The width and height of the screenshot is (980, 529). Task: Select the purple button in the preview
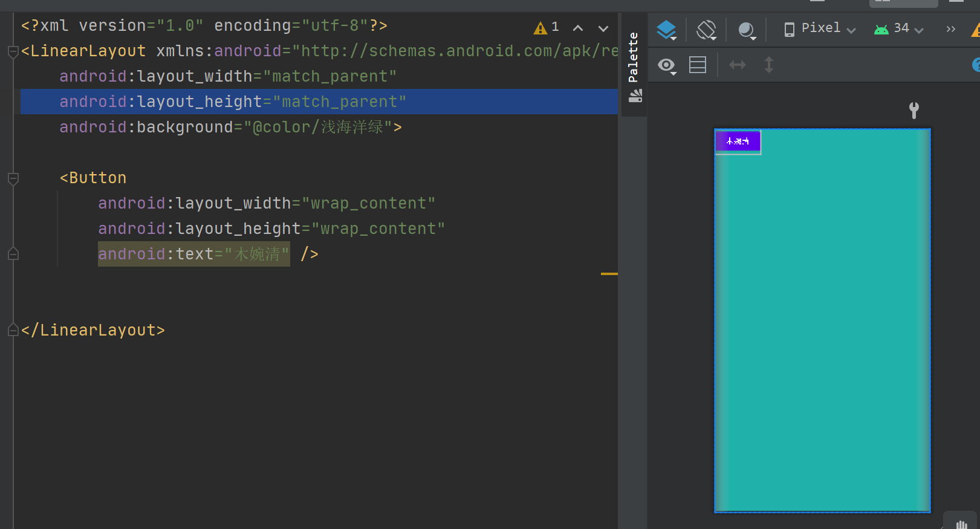(738, 141)
